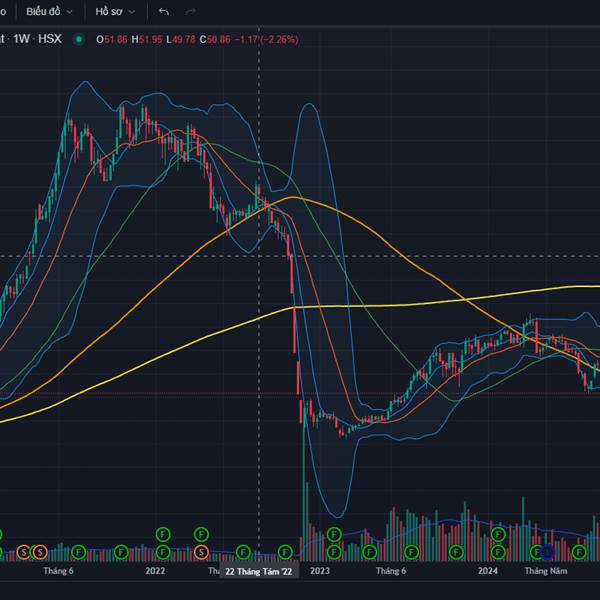Click the 2023 time axis label
The image size is (600, 600).
point(320,571)
